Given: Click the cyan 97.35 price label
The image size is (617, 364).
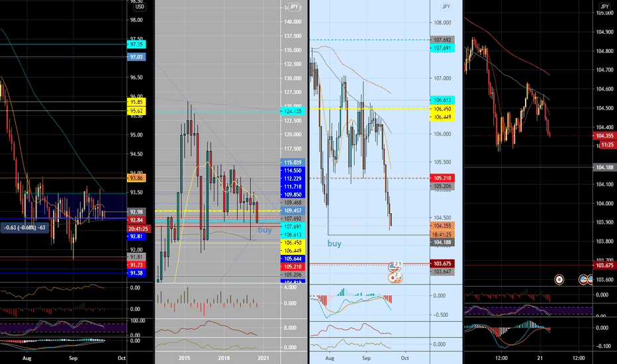Looking at the screenshot, I should click(136, 44).
